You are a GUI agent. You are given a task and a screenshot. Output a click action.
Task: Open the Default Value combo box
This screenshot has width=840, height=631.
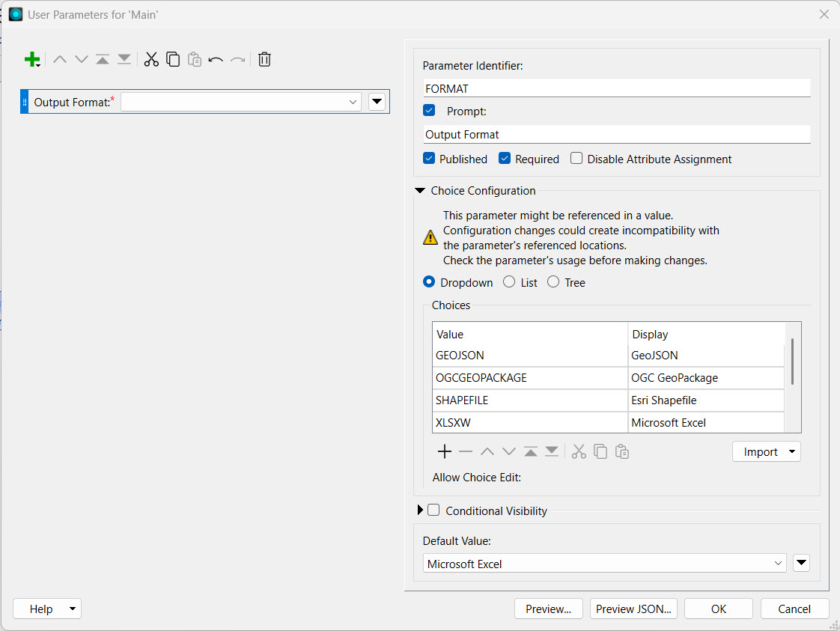pos(604,564)
